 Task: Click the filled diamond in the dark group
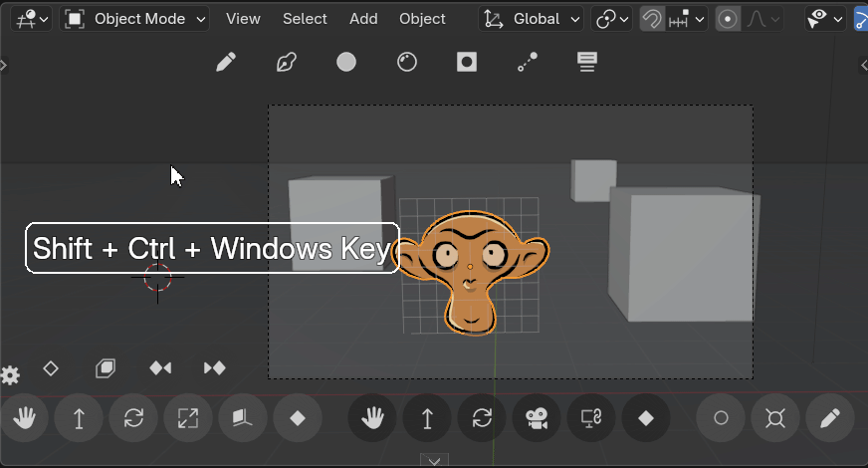[646, 418]
